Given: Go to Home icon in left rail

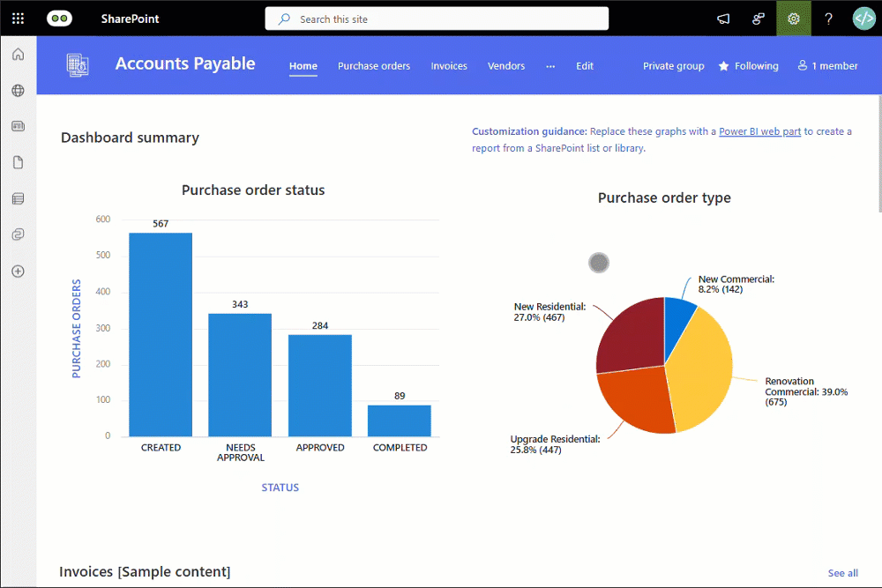Looking at the screenshot, I should (18, 54).
